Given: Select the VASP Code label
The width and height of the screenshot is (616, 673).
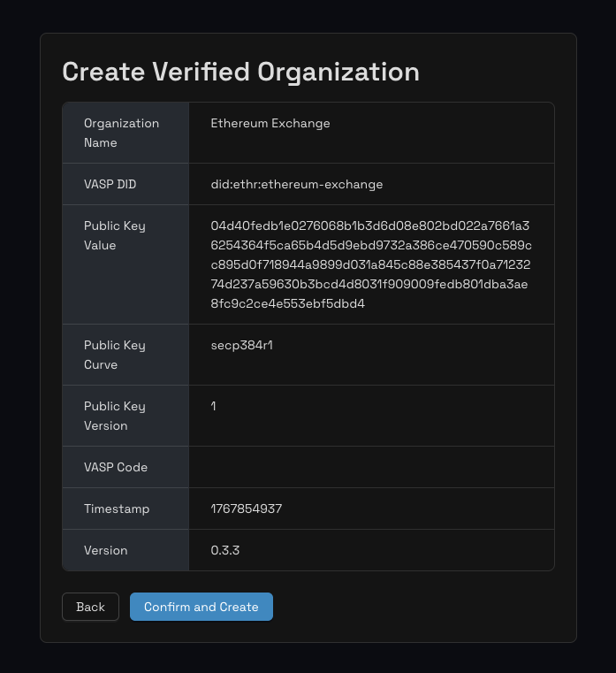Looking at the screenshot, I should click(115, 467).
